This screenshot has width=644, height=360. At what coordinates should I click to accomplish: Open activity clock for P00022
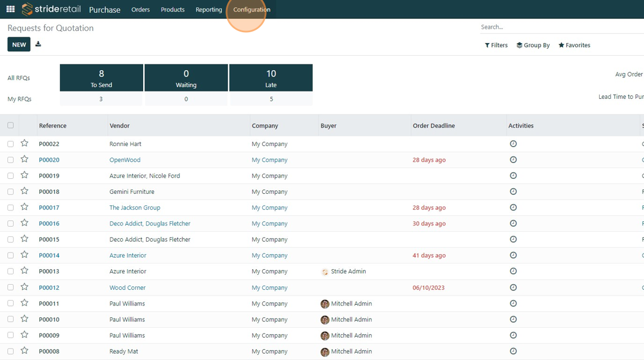click(x=513, y=144)
